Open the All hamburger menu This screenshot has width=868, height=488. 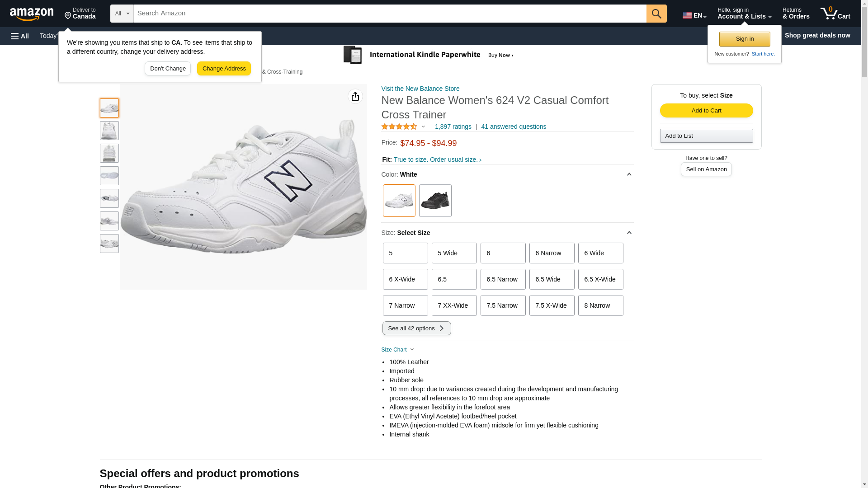click(x=20, y=36)
